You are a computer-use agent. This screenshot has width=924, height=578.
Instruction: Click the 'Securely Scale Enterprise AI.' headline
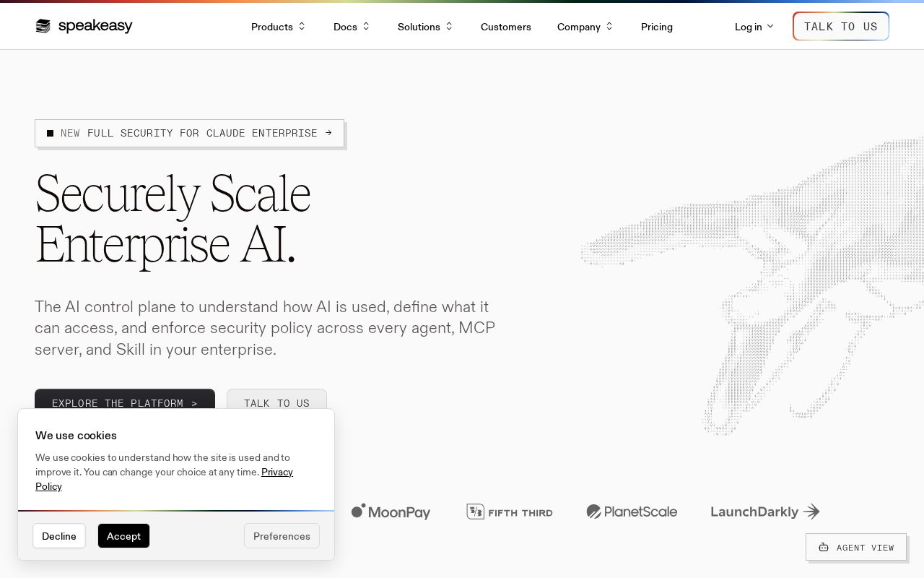tap(173, 219)
